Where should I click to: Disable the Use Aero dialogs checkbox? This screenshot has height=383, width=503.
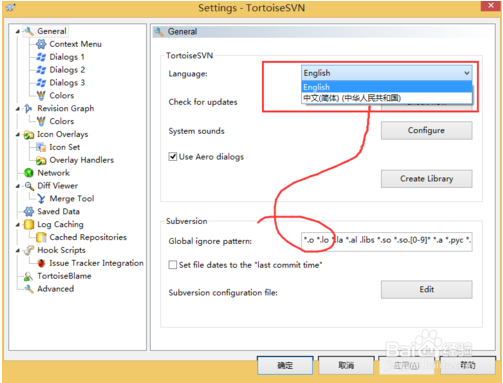click(173, 156)
